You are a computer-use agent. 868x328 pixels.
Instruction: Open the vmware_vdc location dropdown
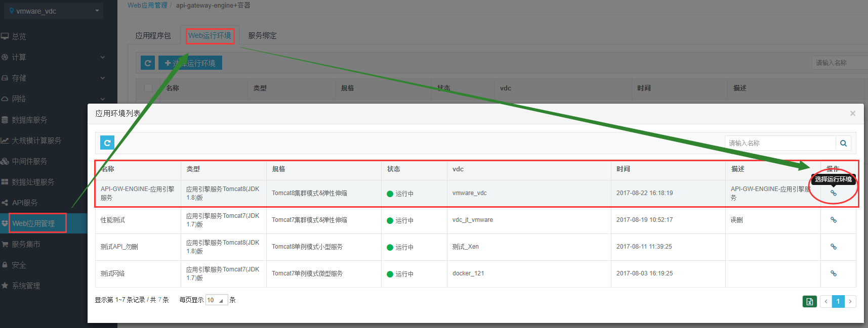pyautogui.click(x=54, y=11)
